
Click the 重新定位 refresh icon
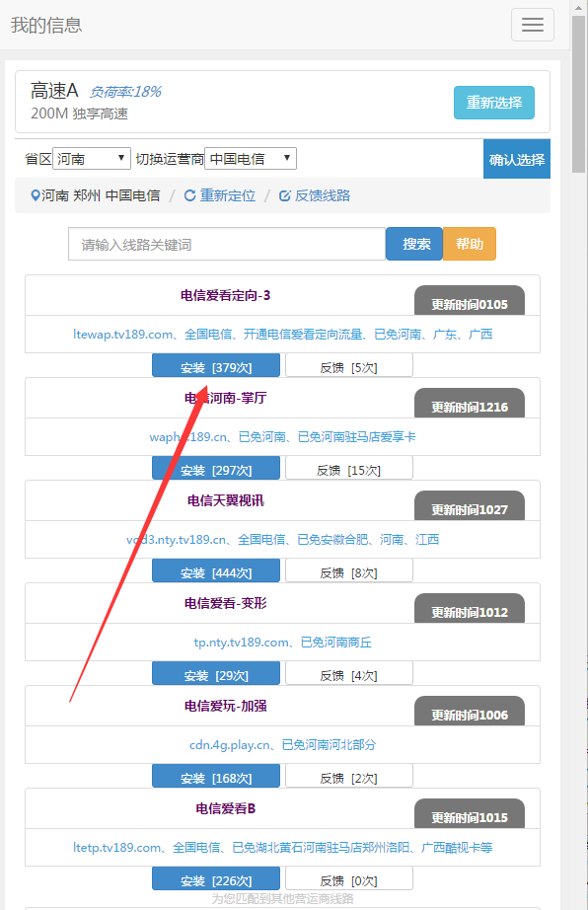pyautogui.click(x=189, y=195)
